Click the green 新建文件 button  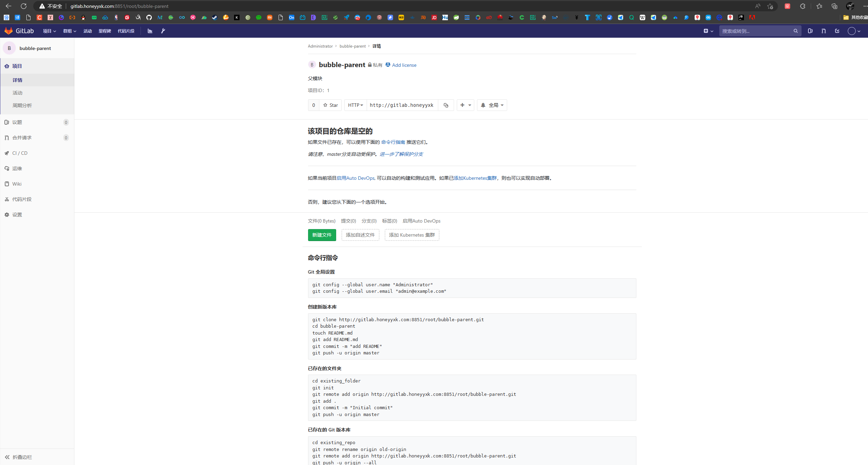tap(322, 235)
